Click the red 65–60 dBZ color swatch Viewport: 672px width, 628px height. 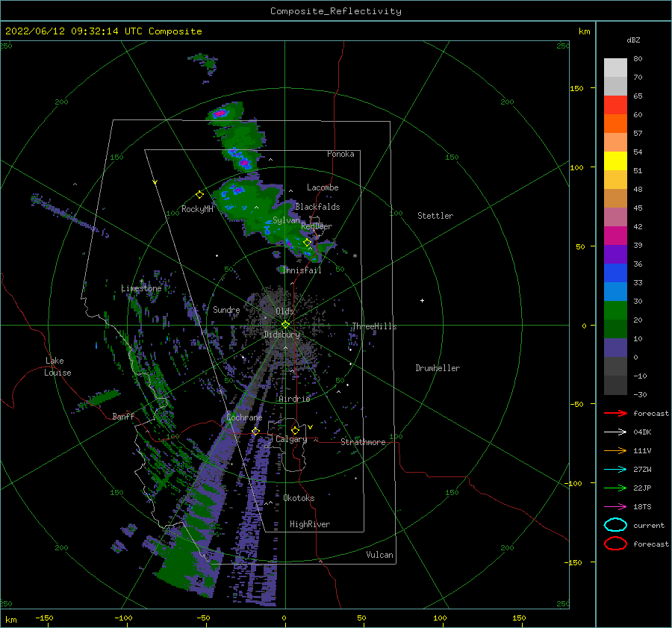click(615, 105)
